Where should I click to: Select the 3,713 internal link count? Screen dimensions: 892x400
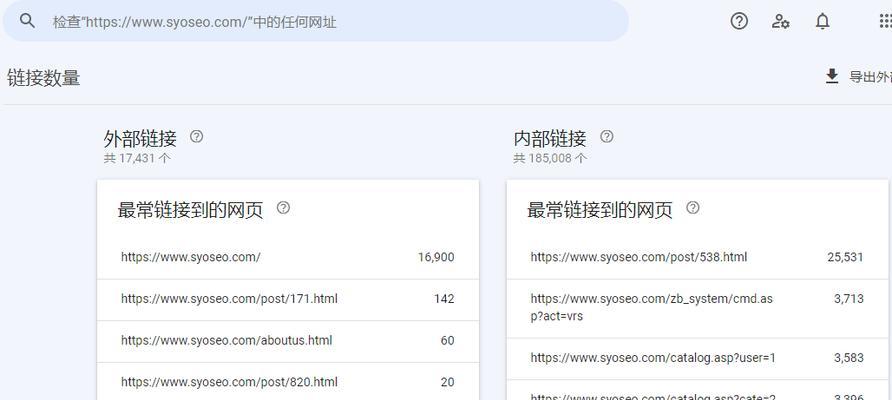849,299
